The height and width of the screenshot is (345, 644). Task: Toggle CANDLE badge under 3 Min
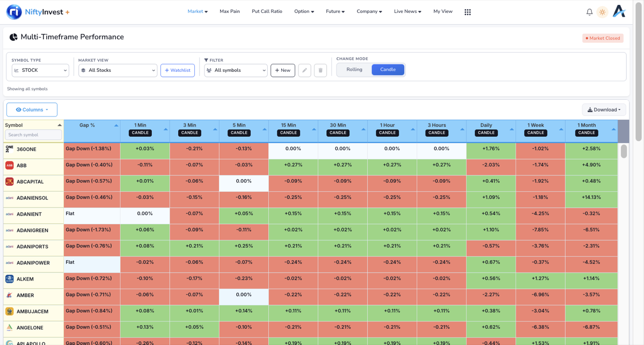click(189, 133)
